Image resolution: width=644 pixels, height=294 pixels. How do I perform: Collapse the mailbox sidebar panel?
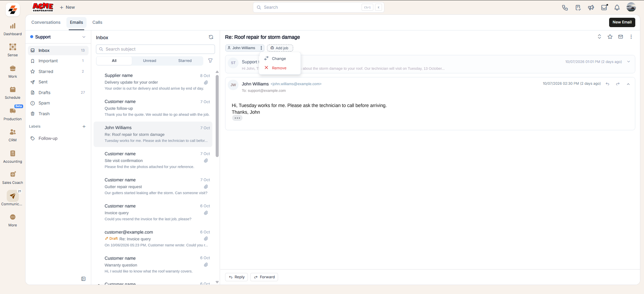coord(84,279)
